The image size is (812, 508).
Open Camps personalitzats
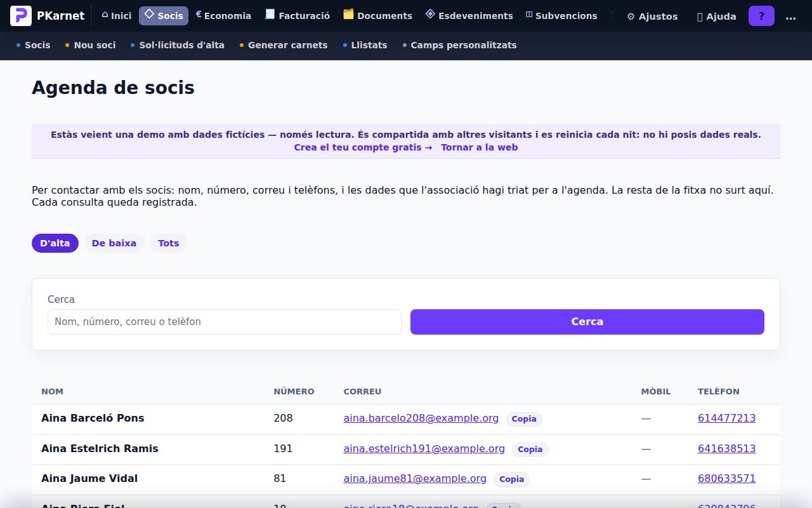coord(459,45)
